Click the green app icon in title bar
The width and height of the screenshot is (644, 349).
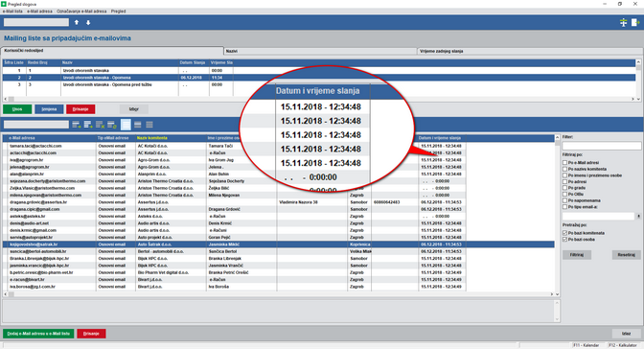point(4,4)
